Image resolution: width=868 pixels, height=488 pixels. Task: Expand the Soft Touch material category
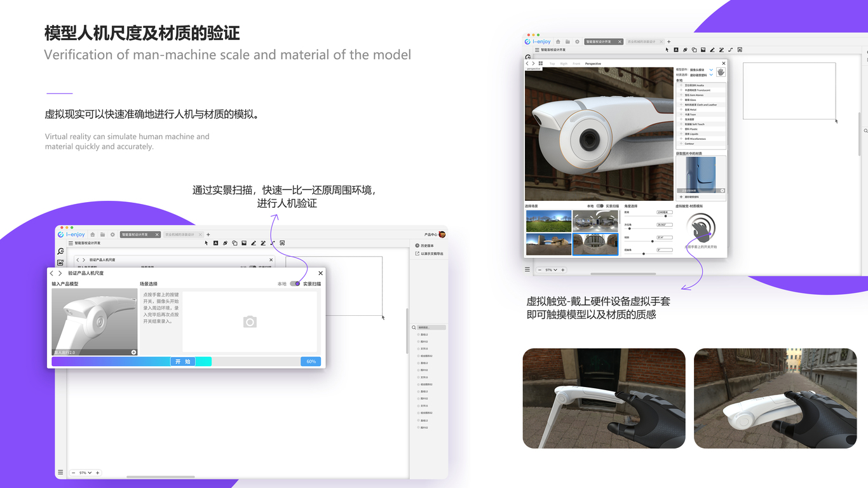coord(681,124)
